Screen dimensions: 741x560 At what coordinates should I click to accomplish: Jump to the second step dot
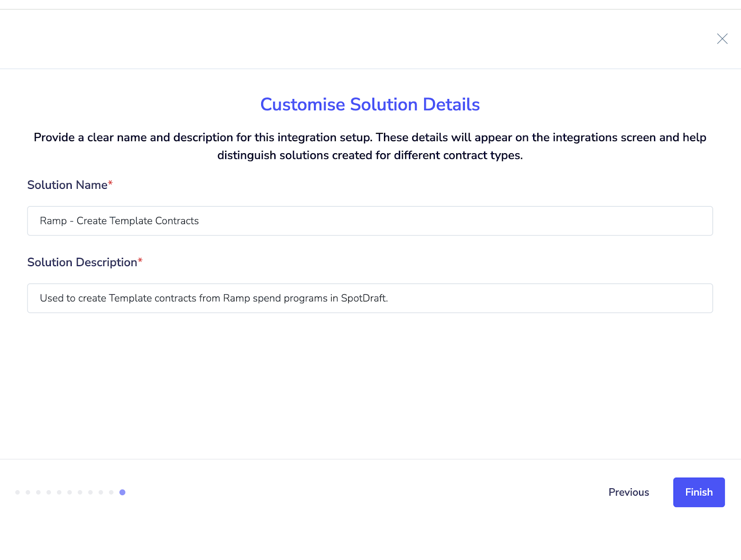28,492
